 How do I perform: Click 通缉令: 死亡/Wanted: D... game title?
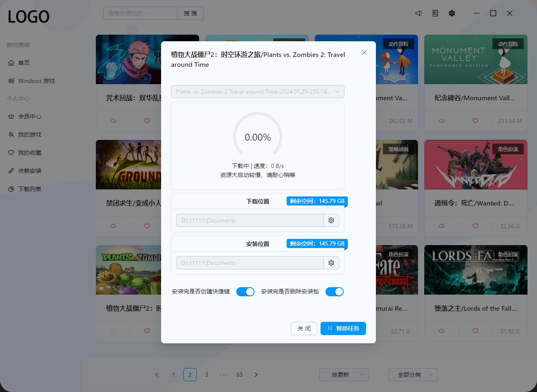tap(474, 203)
